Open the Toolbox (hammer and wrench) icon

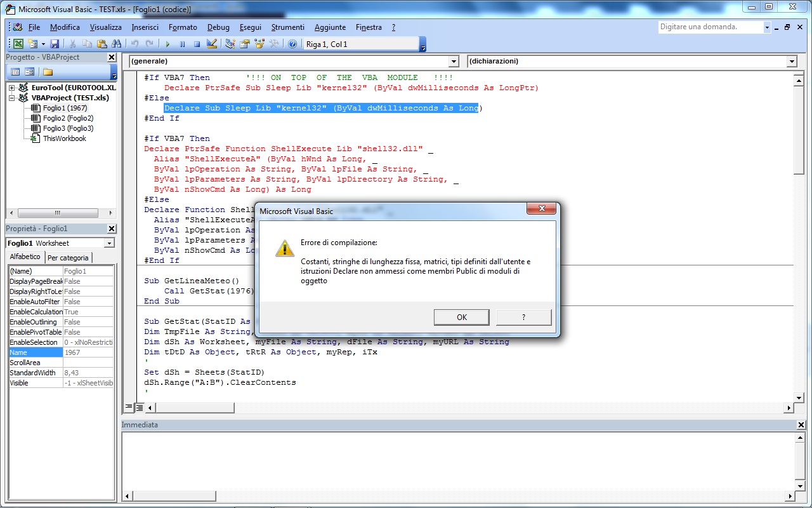[x=274, y=44]
